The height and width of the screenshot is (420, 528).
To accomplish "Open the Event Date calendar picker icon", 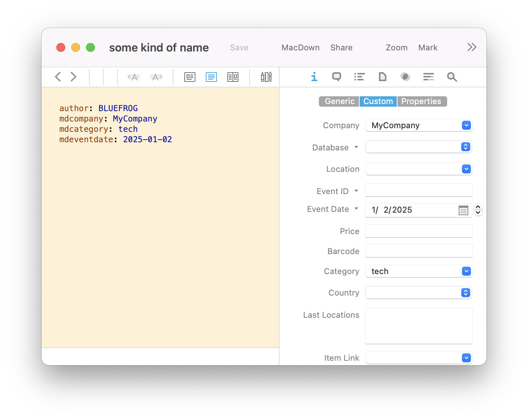I will coord(463,210).
